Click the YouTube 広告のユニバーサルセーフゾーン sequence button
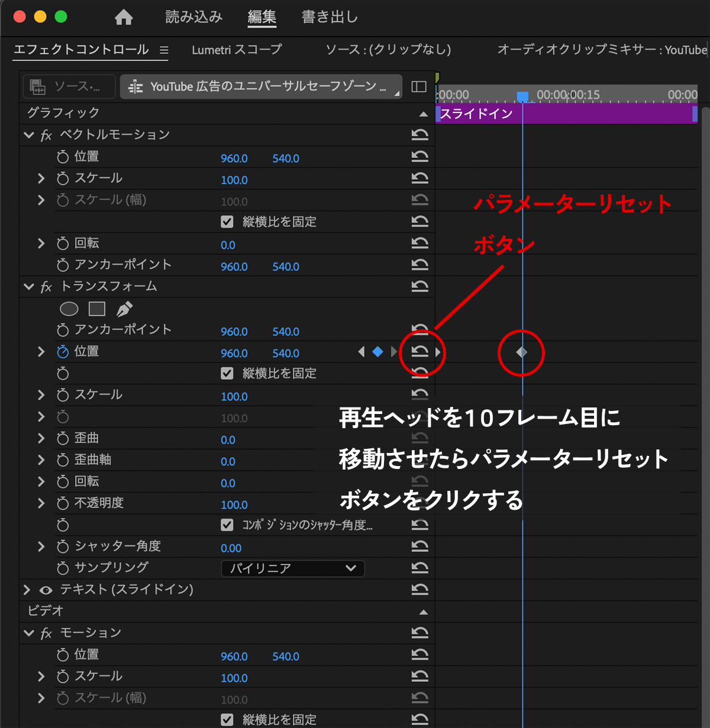Image resolution: width=710 pixels, height=728 pixels. 260,87
